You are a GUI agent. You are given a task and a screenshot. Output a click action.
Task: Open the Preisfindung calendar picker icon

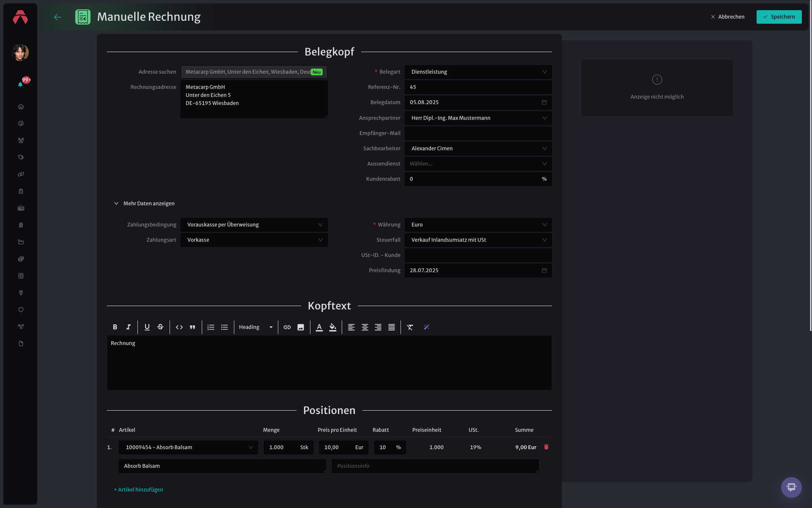coord(544,271)
